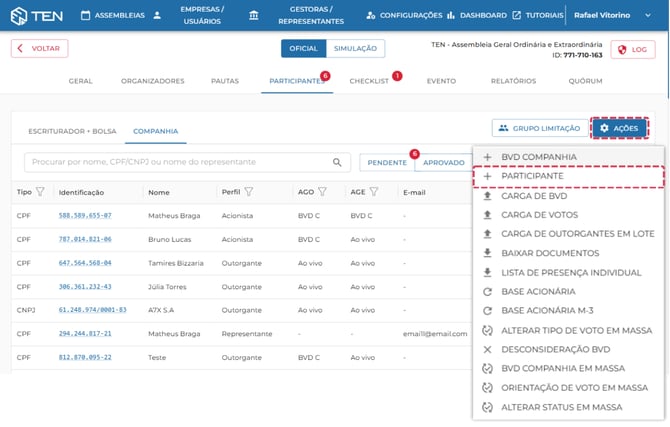Click the plus icon beside BVD Companhia

(487, 157)
